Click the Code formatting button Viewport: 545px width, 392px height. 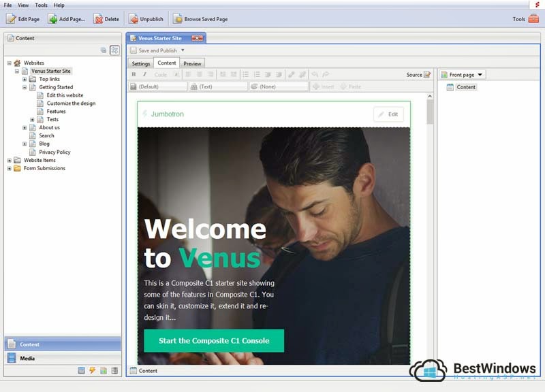tap(161, 74)
